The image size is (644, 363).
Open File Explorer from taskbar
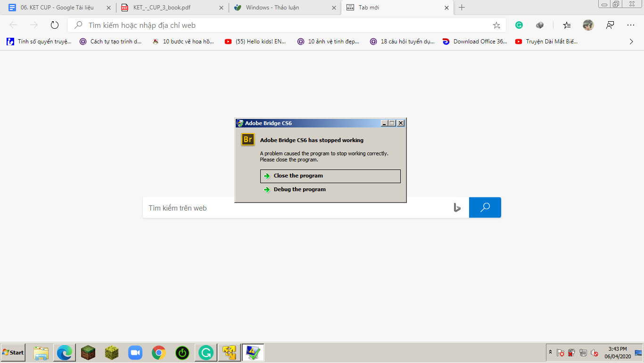(x=41, y=353)
